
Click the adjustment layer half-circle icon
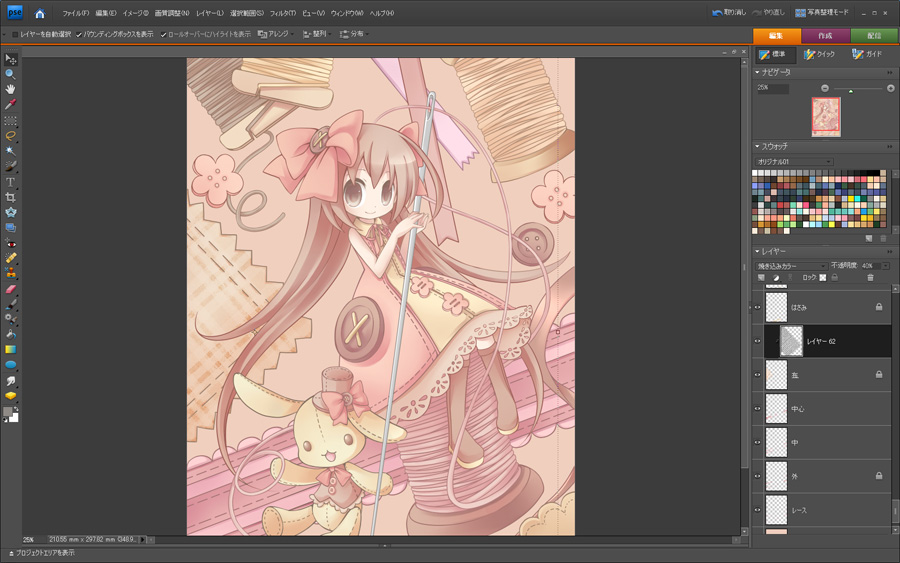[x=776, y=278]
